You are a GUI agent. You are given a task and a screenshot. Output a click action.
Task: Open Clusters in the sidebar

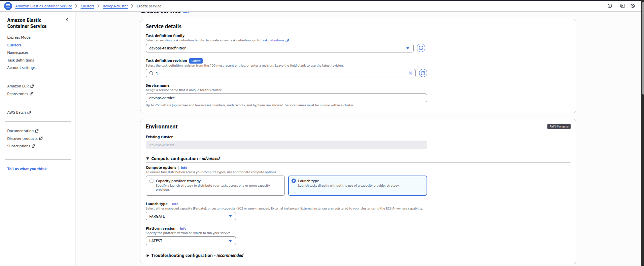[14, 45]
